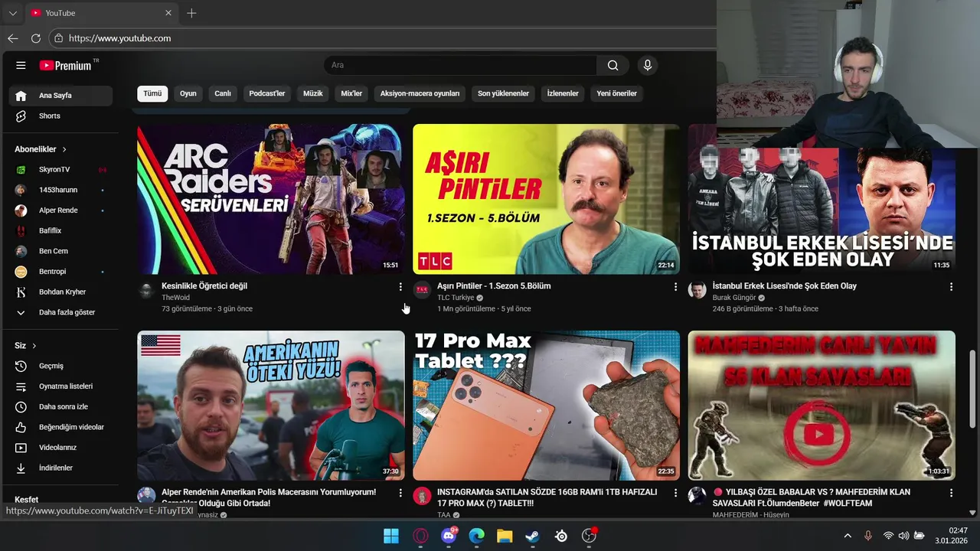Open the ARC Raiders Serüvenleri video thumbnail
This screenshot has height=551, width=980.
click(x=271, y=199)
